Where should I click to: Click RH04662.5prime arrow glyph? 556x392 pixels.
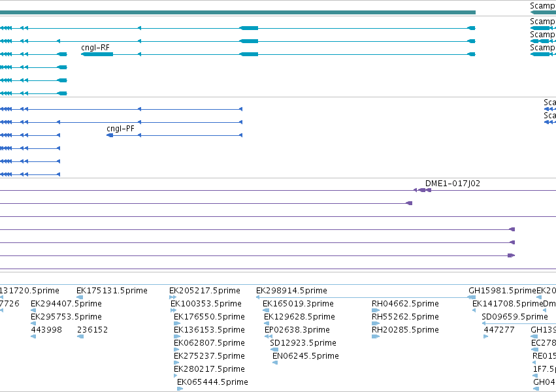click(376, 310)
